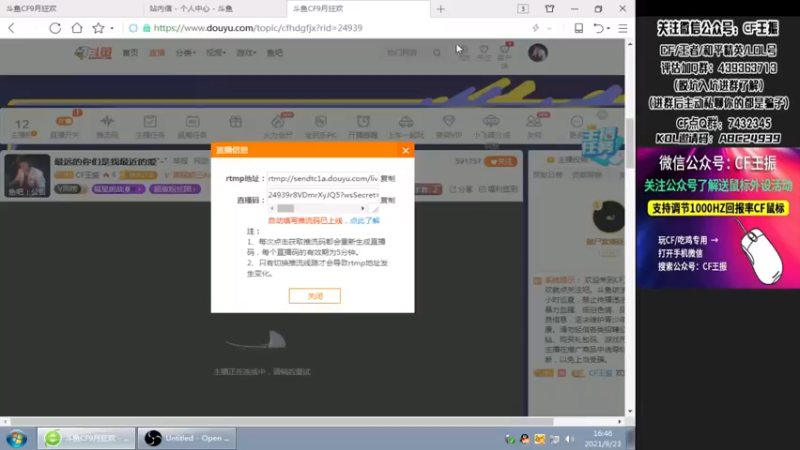Open the browser undo-close-tab icon
Viewport: 800px width, 450px height.
(598, 28)
